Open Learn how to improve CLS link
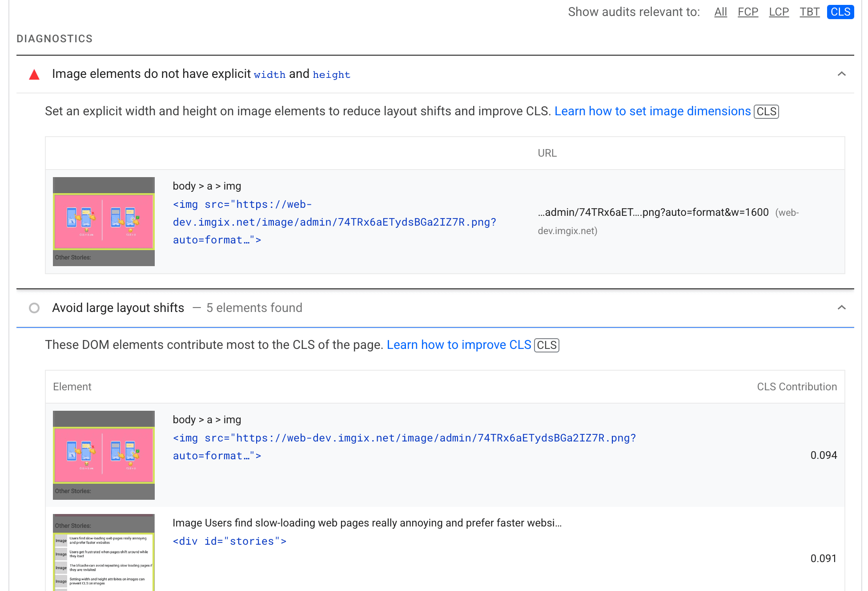Screen dimensions: 868x591 coord(459,344)
